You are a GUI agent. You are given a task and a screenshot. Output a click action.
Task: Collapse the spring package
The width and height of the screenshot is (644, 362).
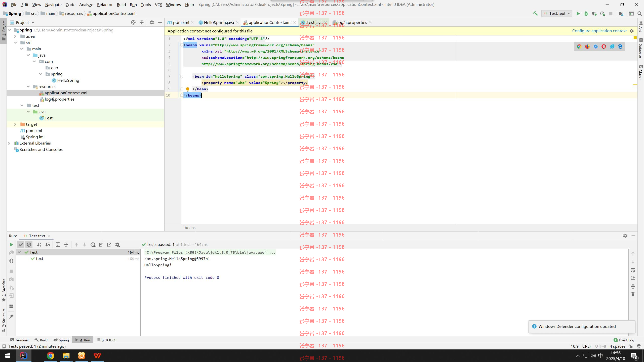pos(41,74)
